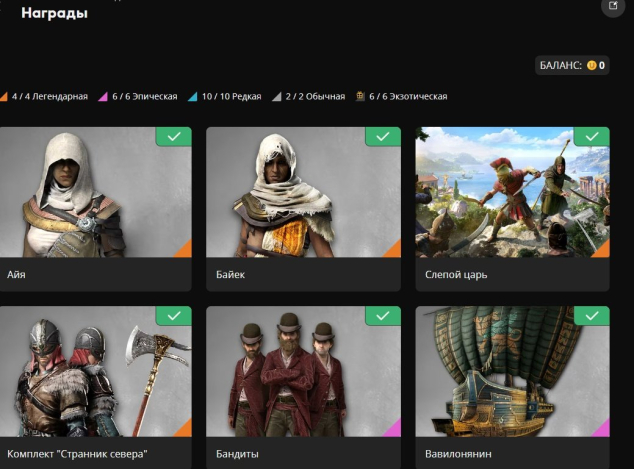
Task: Select the '10 / 10 Редкая' filter label
Action: [x=231, y=97]
